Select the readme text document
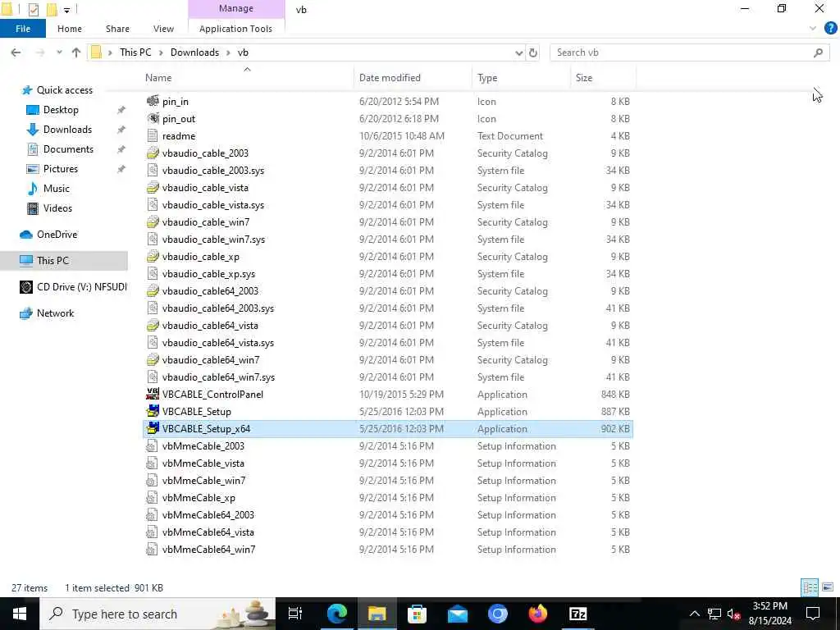This screenshot has height=630, width=840. pos(178,136)
